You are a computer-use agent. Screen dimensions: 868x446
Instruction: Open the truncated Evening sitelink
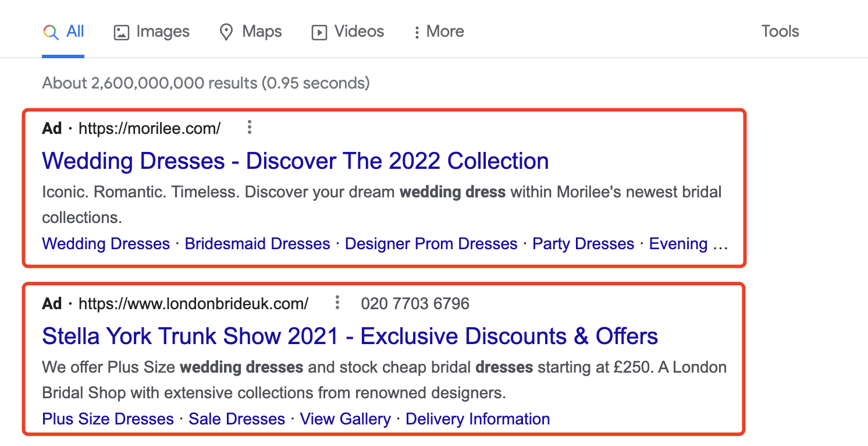689,243
